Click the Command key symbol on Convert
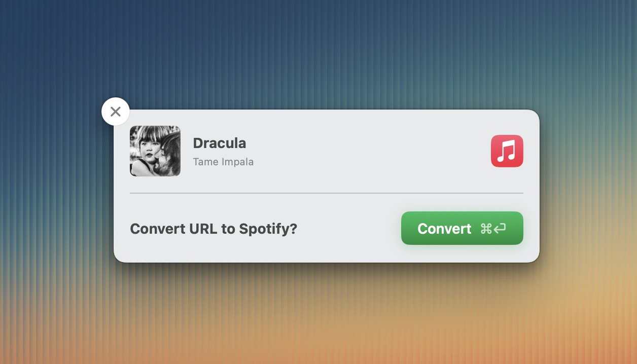The height and width of the screenshot is (364, 637). [486, 229]
